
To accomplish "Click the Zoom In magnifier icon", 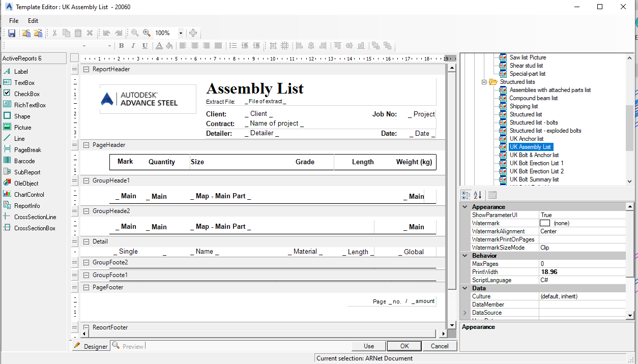I will pos(146,33).
